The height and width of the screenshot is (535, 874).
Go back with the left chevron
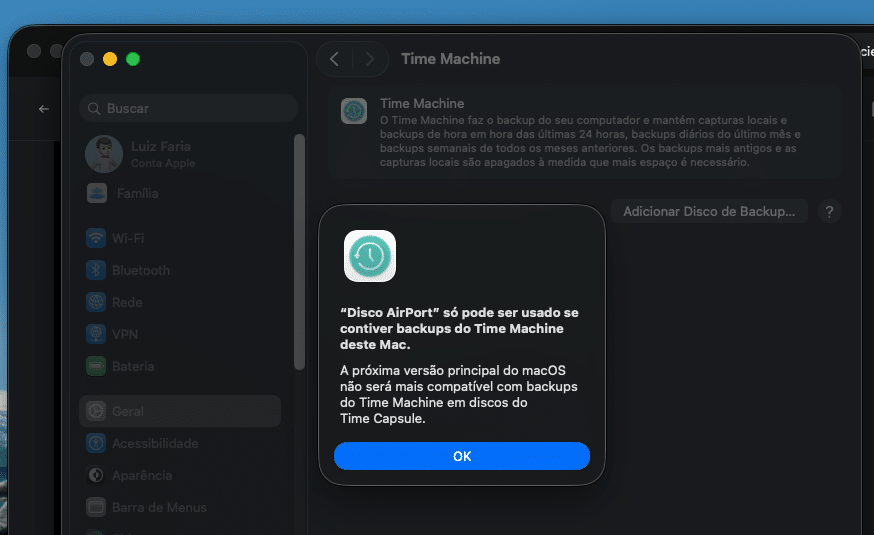pyautogui.click(x=334, y=59)
